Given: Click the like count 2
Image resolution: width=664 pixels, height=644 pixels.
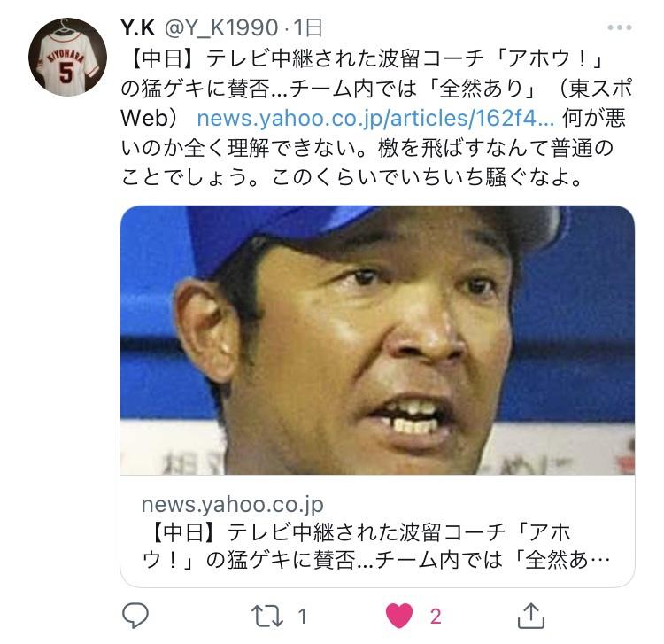Looking at the screenshot, I should (x=436, y=617).
